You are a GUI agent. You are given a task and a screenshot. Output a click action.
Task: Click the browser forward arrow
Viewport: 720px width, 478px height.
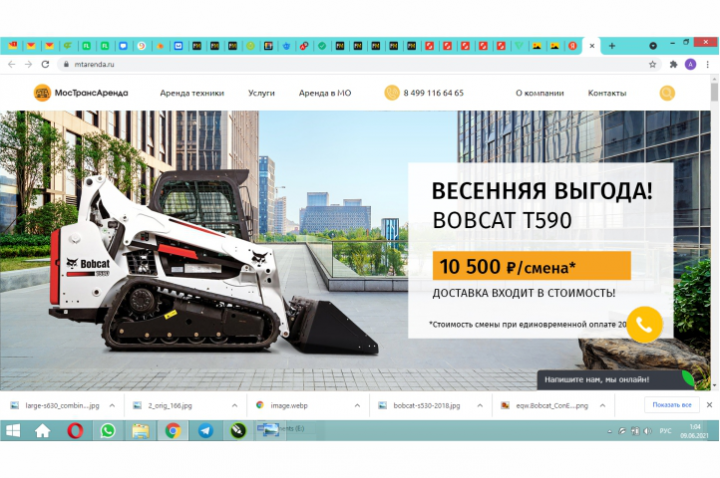28,64
